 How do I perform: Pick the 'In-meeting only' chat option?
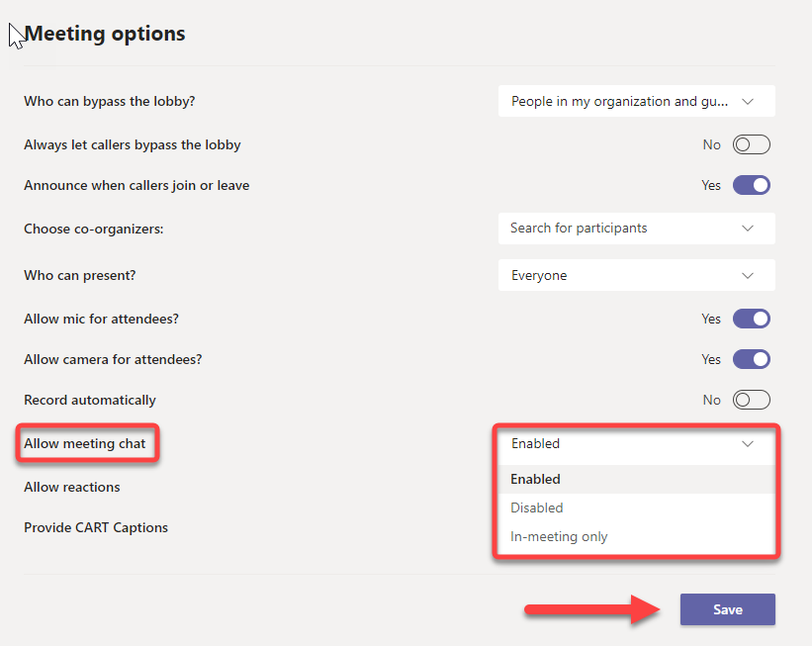[559, 536]
